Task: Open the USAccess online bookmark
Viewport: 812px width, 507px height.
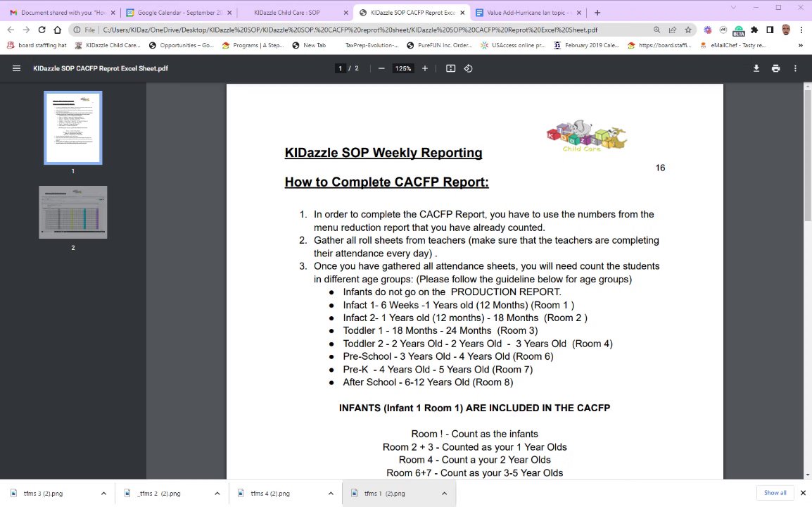Action: point(513,46)
